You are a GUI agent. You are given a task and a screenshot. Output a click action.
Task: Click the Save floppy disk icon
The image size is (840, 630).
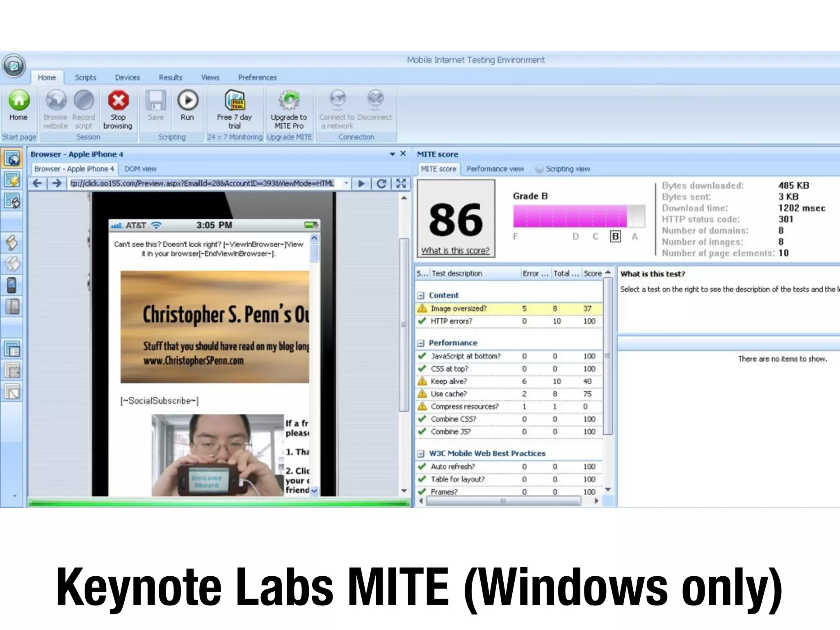click(x=155, y=100)
